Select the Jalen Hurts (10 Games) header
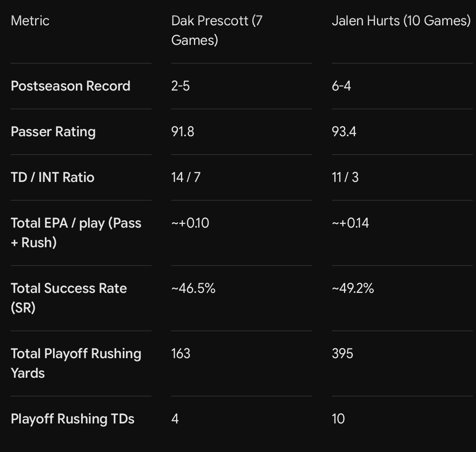 [x=401, y=21]
